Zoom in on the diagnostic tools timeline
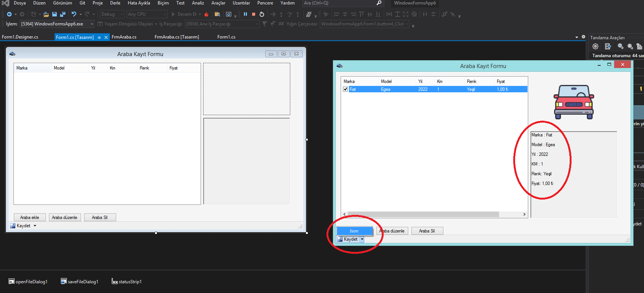The height and width of the screenshot is (293, 644). (620, 46)
